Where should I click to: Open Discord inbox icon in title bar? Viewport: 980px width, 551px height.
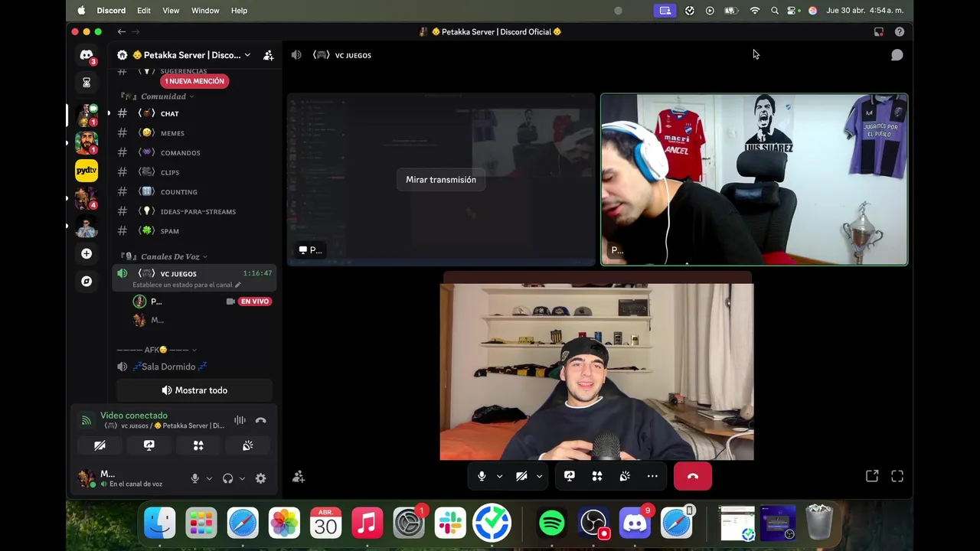[x=878, y=31]
